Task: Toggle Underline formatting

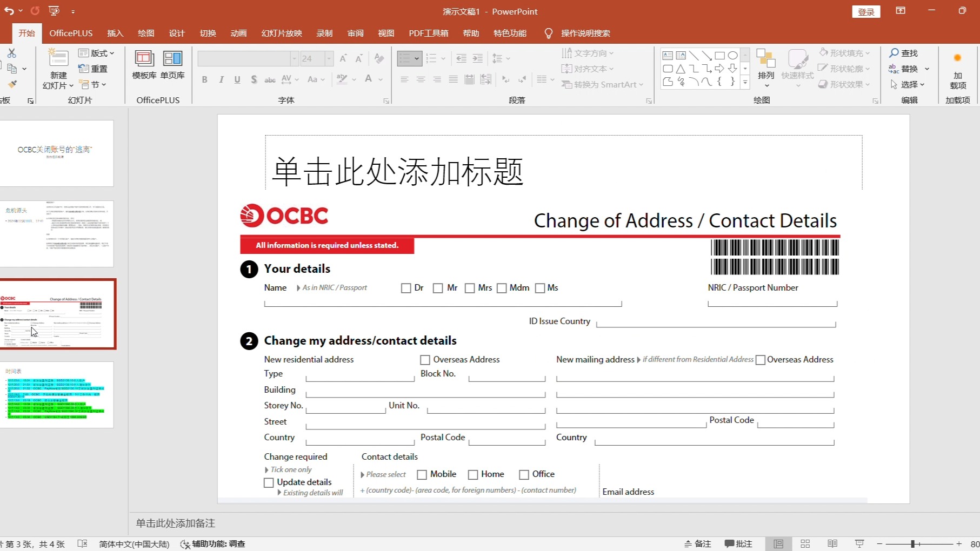Action: [237, 79]
